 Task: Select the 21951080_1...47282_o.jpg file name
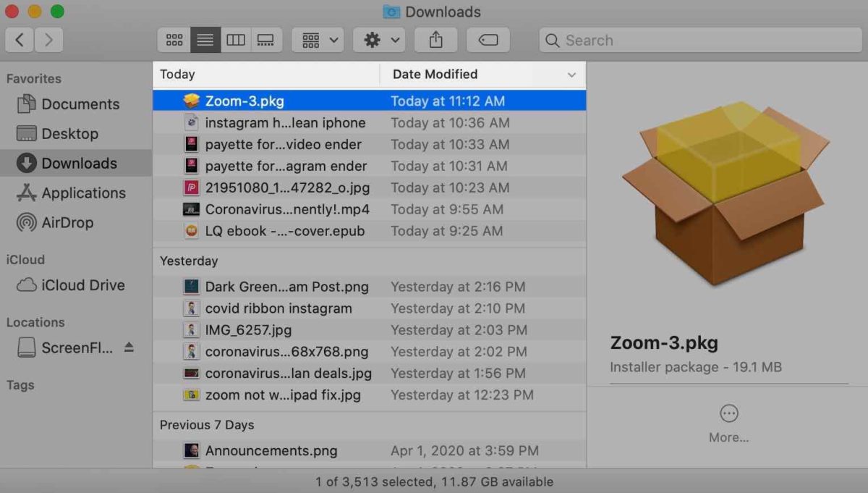point(287,188)
